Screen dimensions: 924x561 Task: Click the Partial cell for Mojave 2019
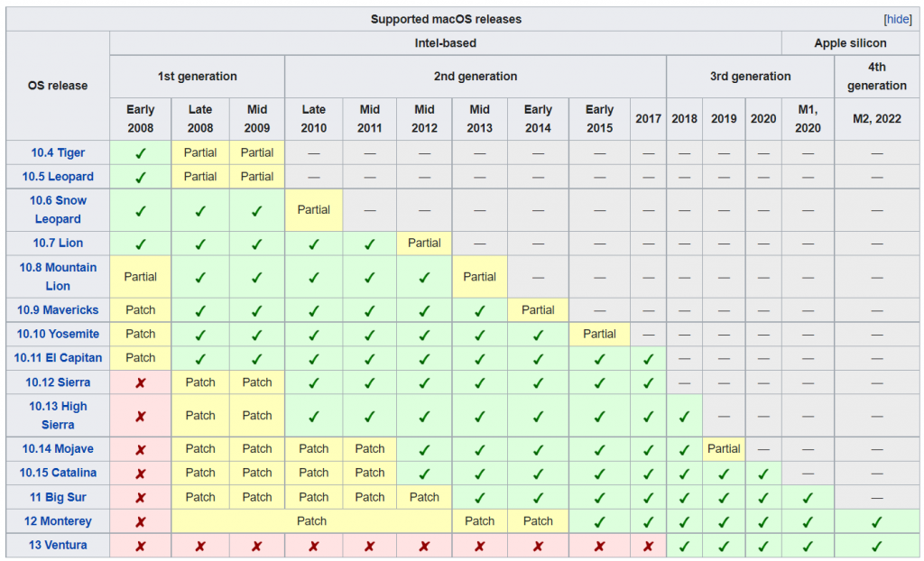[x=724, y=449]
